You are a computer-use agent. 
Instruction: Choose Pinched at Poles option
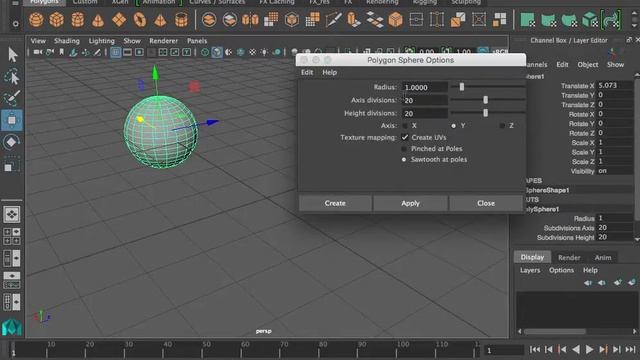[404, 149]
